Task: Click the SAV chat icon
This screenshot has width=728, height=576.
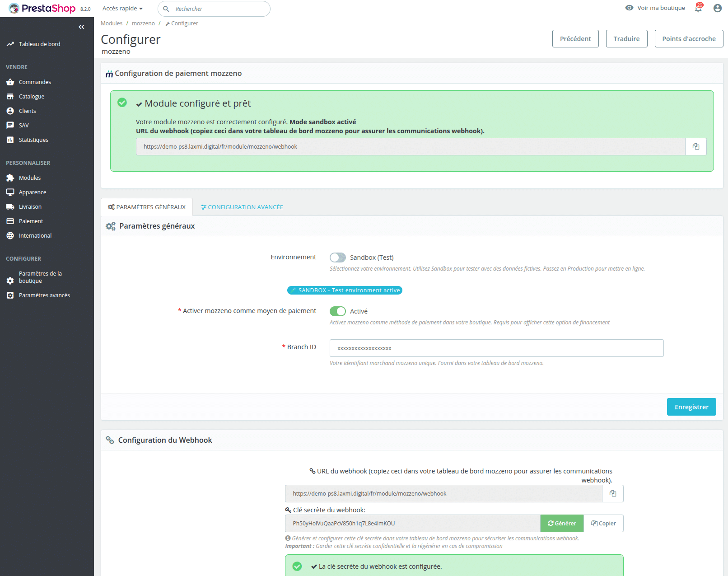Action: (x=10, y=125)
